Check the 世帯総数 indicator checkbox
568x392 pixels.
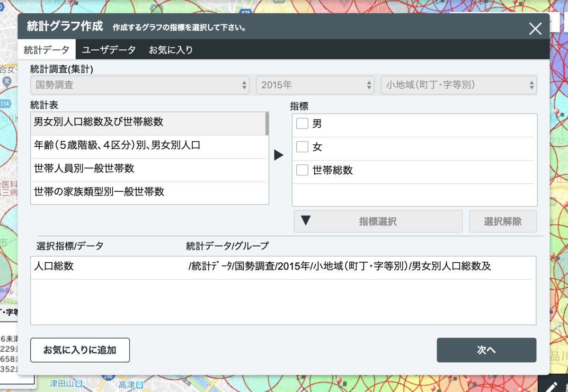302,170
